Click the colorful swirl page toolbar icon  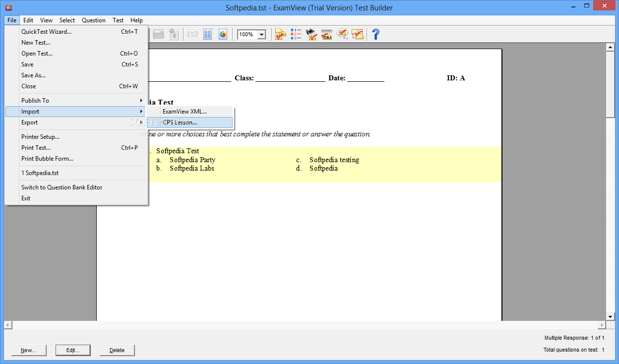(x=223, y=34)
